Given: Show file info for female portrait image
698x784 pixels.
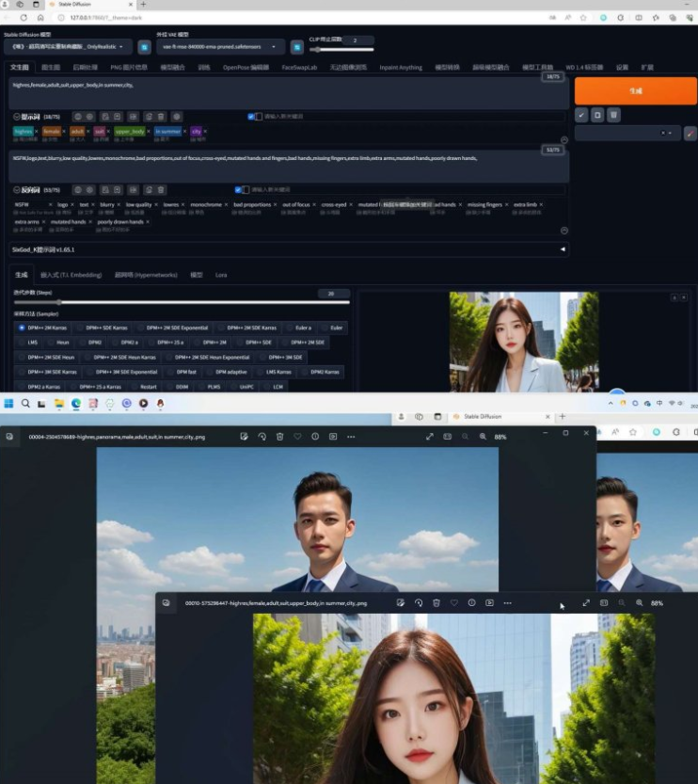Looking at the screenshot, I should [x=471, y=603].
